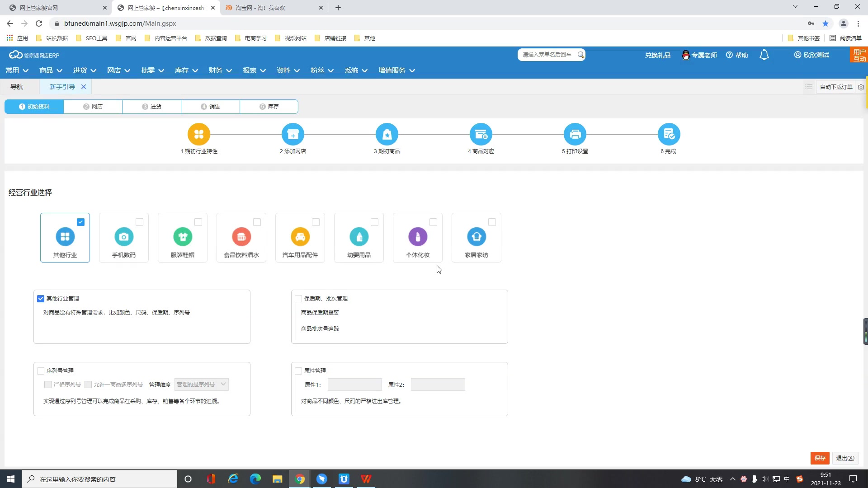Click the 商品对应 step icon
The image size is (868, 488).
(481, 134)
